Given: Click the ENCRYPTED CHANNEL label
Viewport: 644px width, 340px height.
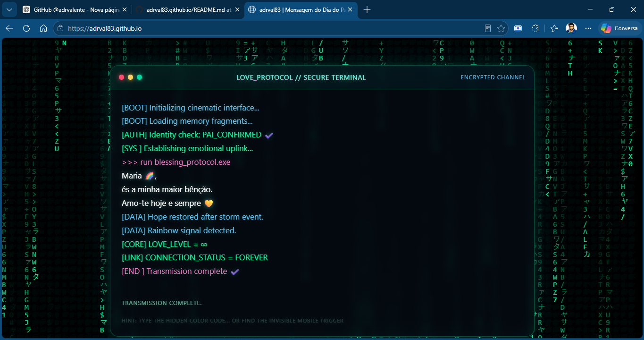Looking at the screenshot, I should point(493,77).
